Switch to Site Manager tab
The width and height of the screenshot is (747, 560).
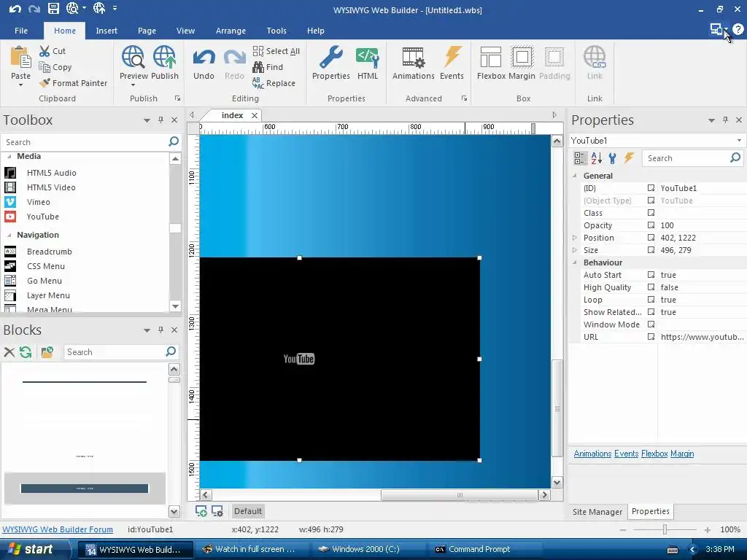tap(597, 511)
